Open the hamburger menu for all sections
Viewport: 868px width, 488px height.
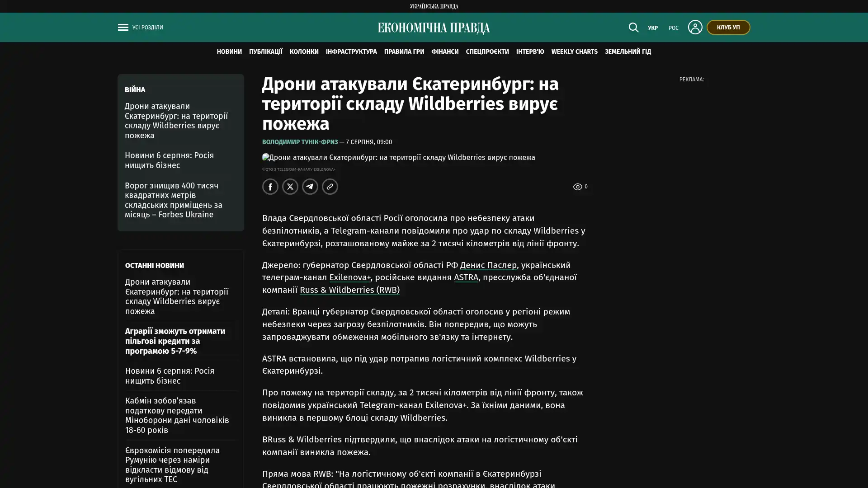(x=123, y=28)
